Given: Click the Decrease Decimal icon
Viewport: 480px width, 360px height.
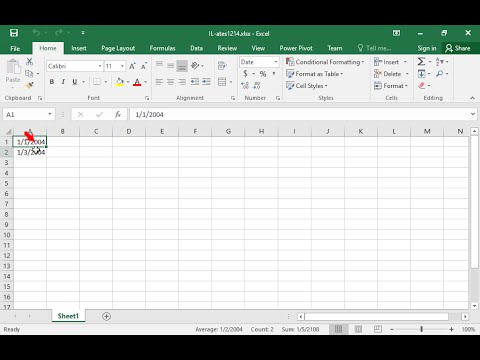Looking at the screenshot, I should 256,86.
